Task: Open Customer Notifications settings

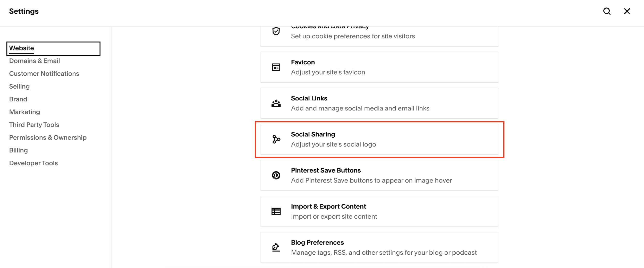Action: click(44, 74)
